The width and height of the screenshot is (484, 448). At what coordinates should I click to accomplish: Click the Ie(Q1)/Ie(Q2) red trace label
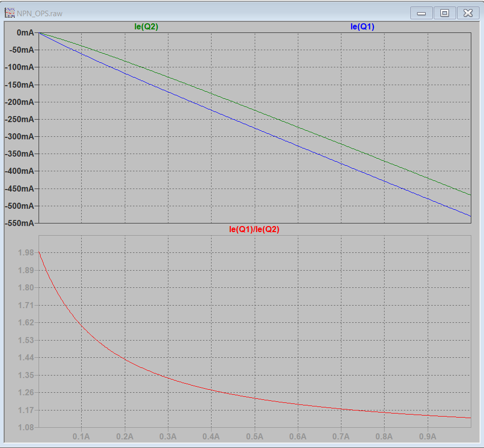click(x=254, y=229)
